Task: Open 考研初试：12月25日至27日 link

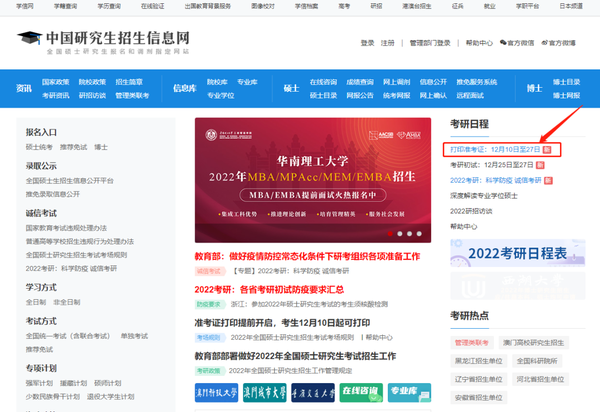Action: coord(492,165)
